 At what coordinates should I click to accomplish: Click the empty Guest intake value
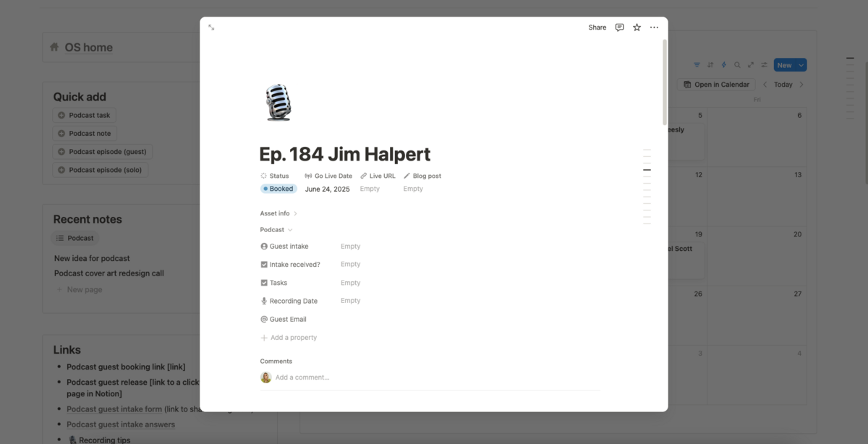(x=351, y=247)
